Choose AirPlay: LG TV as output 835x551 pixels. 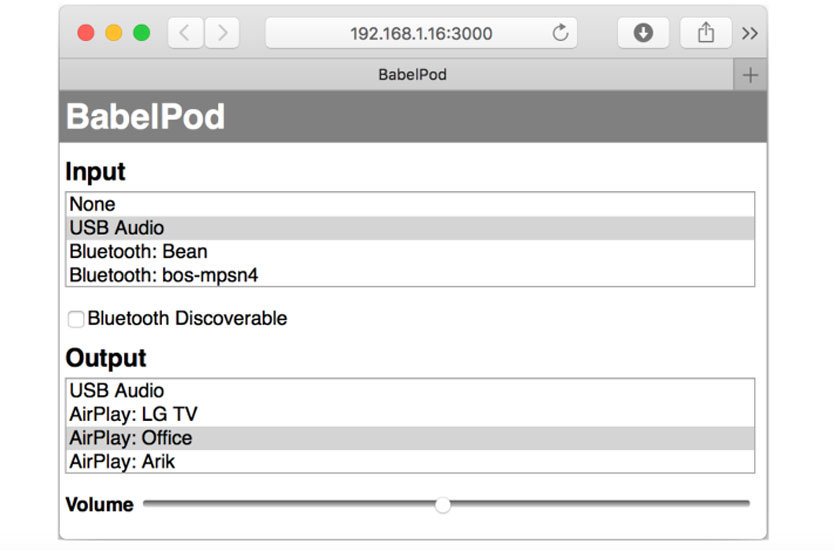tap(410, 414)
